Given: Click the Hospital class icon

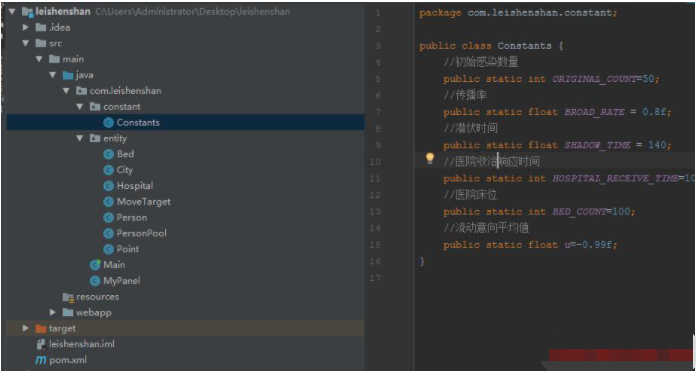Looking at the screenshot, I should pos(108,186).
